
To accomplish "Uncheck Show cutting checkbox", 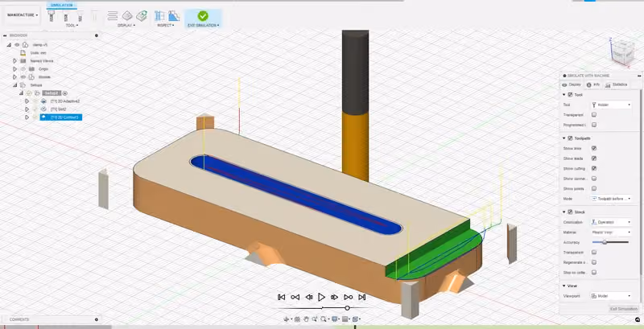I will click(594, 168).
